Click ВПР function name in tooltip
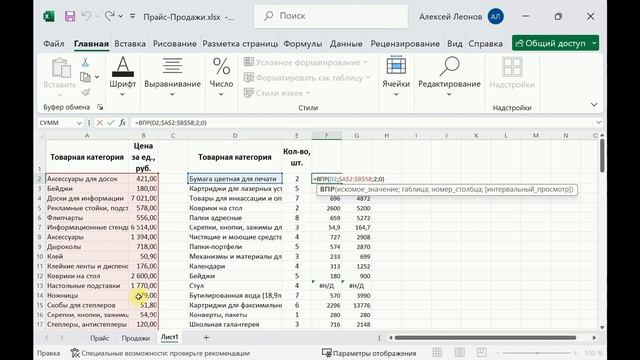 327,189
